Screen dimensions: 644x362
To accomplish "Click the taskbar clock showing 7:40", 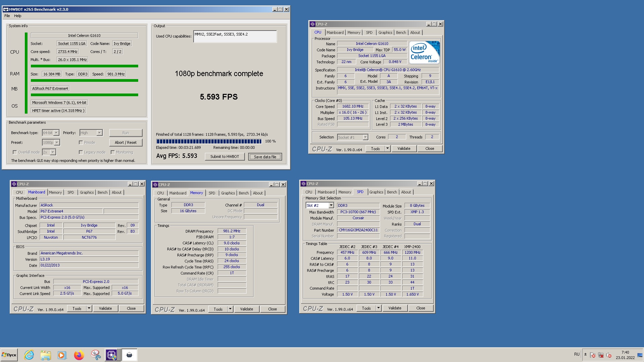I will click(x=625, y=355).
